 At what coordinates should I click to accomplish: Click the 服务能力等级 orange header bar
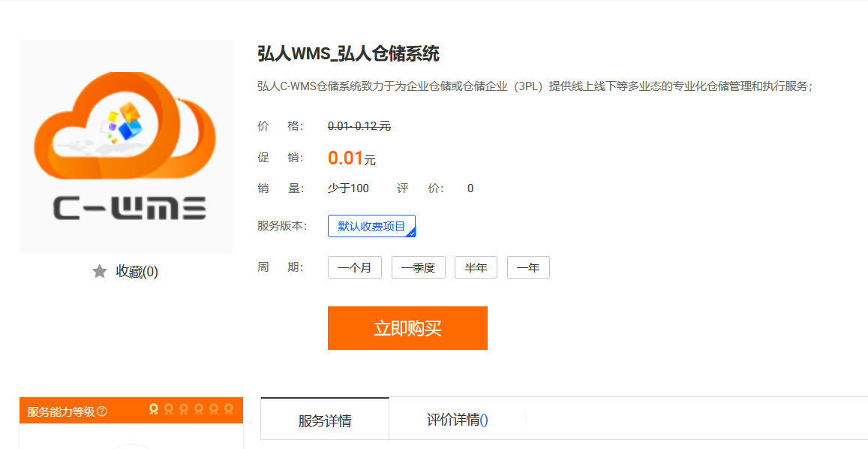(x=131, y=410)
